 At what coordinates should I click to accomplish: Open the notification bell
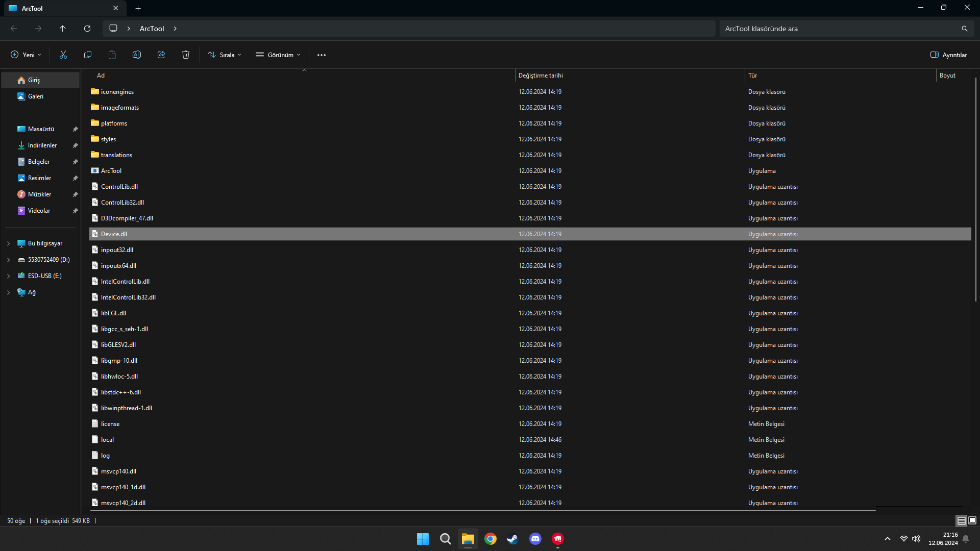pyautogui.click(x=966, y=539)
